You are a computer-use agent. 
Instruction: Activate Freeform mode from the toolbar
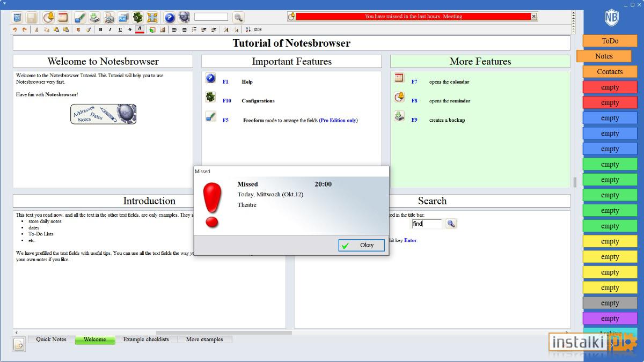pyautogui.click(x=80, y=17)
